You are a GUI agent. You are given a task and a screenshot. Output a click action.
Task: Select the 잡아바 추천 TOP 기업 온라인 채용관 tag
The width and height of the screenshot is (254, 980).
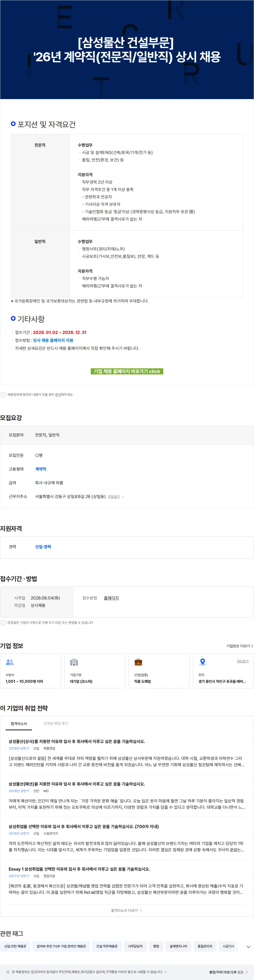61,946
